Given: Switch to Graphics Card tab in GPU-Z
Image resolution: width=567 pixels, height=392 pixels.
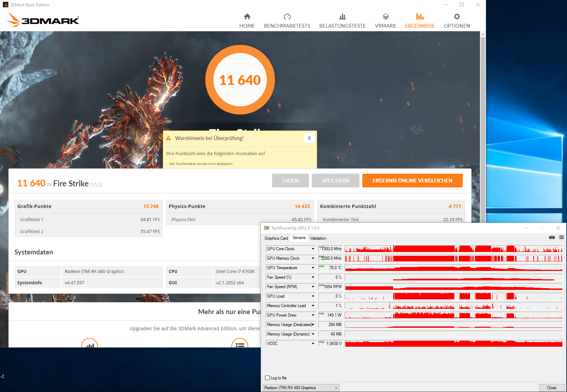Looking at the screenshot, I should (x=276, y=238).
